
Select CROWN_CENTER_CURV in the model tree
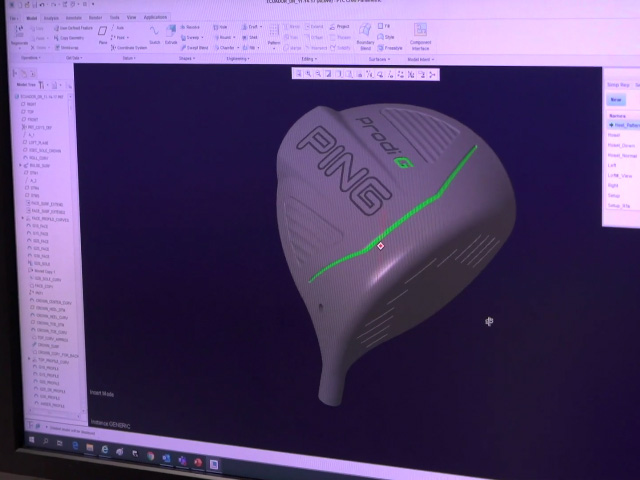51,302
